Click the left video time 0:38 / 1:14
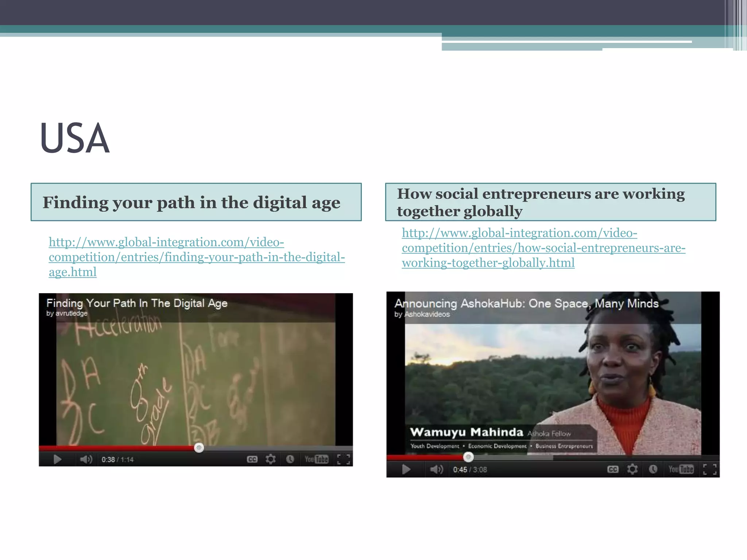Screen dimensions: 747x560 [x=117, y=460]
